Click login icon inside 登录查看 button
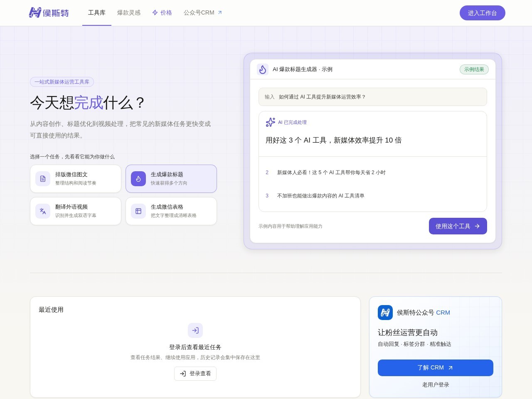Image resolution: width=532 pixels, height=399 pixels. (183, 374)
